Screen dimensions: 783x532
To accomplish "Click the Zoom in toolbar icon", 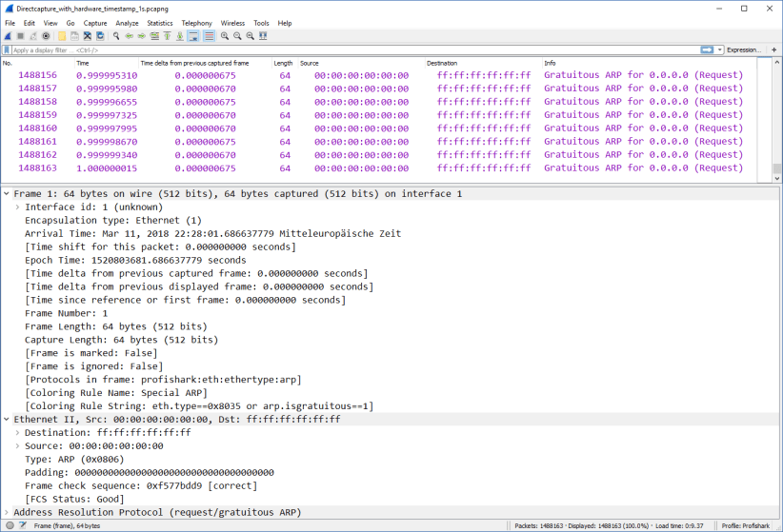I will pyautogui.click(x=225, y=36).
